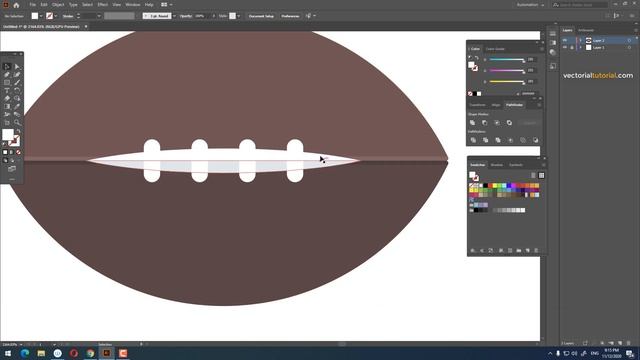Click the Stroke label link
Image resolution: width=640 pixels, height=360 pixels.
click(68, 16)
